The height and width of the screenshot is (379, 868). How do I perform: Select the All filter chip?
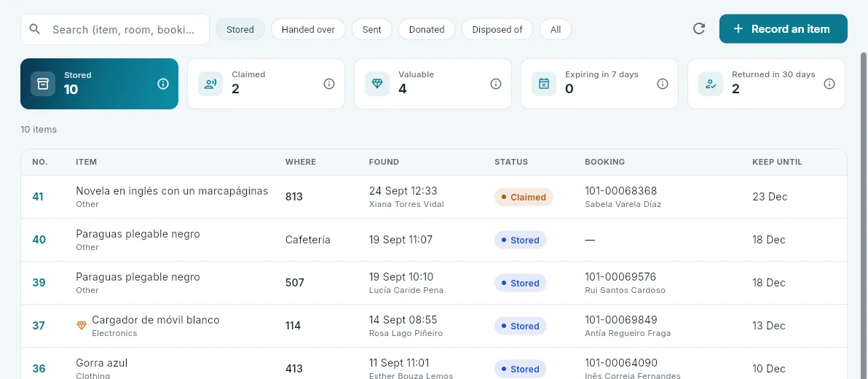[x=555, y=29]
